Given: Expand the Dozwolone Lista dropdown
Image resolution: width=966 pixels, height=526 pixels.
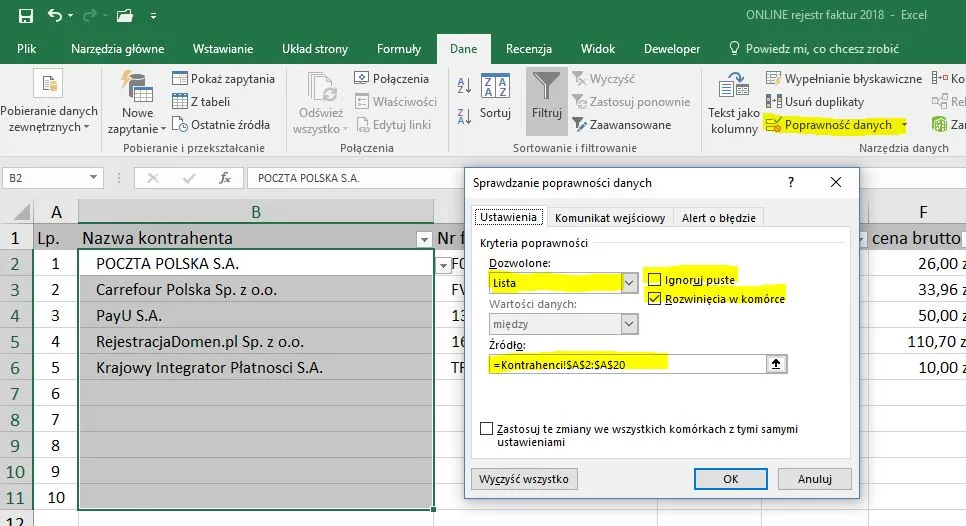Looking at the screenshot, I should click(629, 283).
